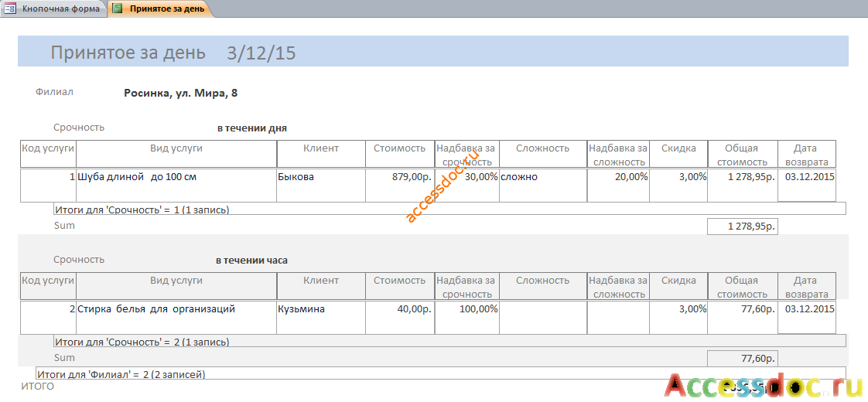Click summary line Итоги для 'Филиал' = 2
The width and height of the screenshot is (868, 402).
coord(441,373)
